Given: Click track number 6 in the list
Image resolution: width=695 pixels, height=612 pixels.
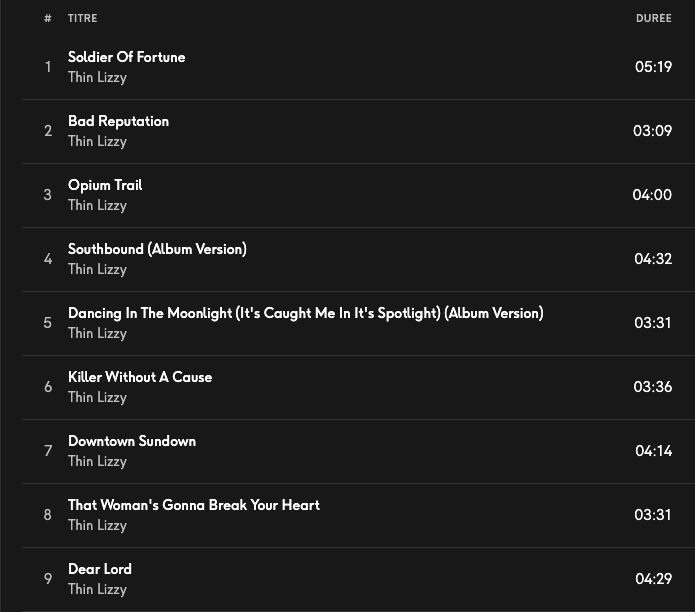Looking at the screenshot, I should point(48,387).
